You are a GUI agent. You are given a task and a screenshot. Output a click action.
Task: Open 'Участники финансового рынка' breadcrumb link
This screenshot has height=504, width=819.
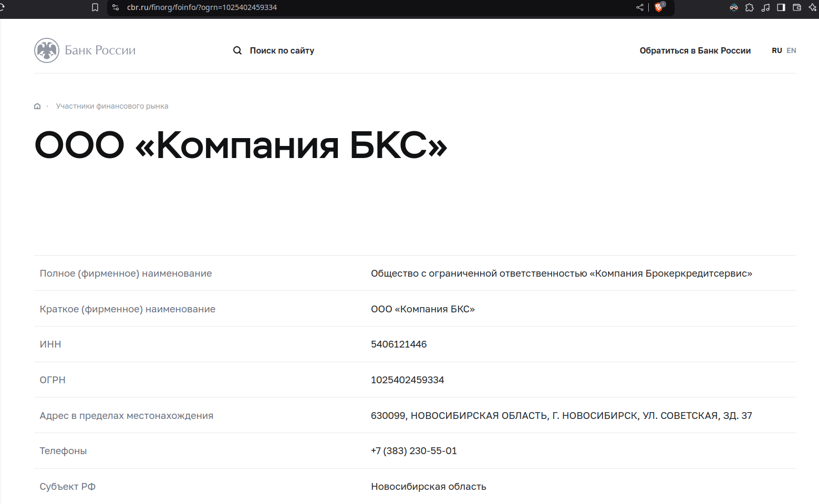(x=112, y=106)
